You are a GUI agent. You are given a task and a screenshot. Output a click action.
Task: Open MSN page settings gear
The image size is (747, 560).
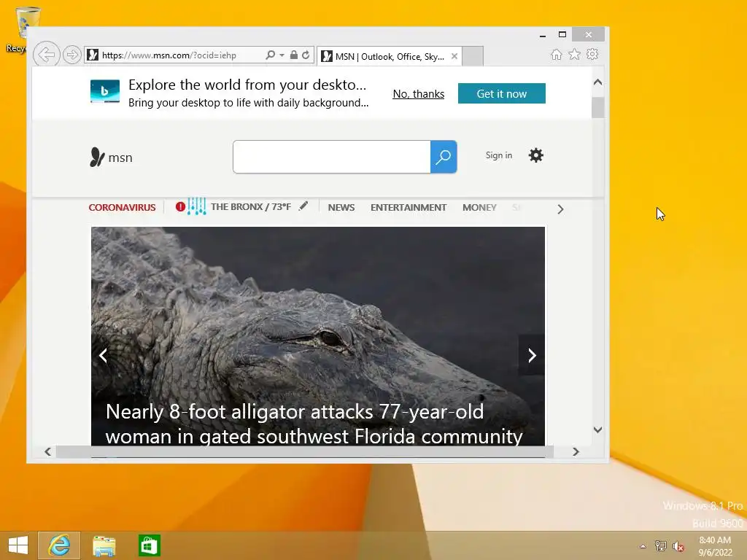click(x=536, y=155)
